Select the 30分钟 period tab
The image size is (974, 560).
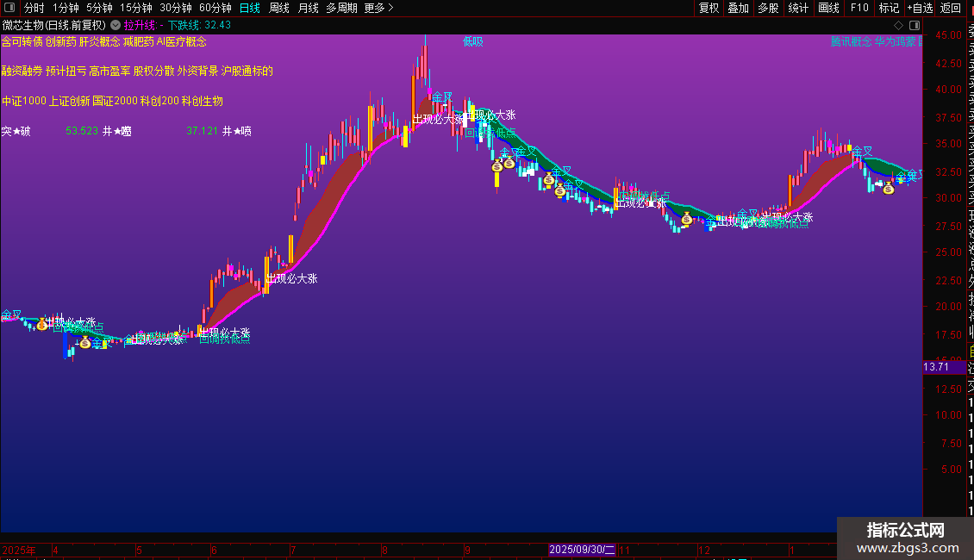(176, 8)
